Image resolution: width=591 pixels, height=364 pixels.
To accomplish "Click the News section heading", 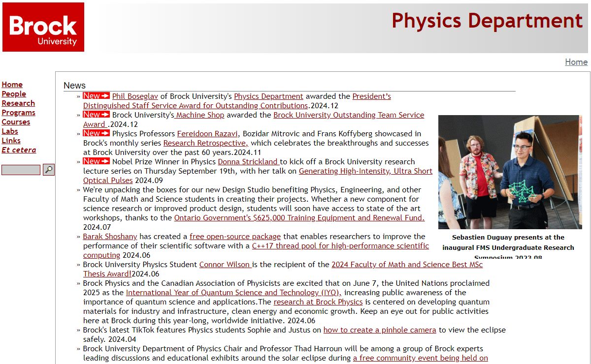I will pos(74,86).
